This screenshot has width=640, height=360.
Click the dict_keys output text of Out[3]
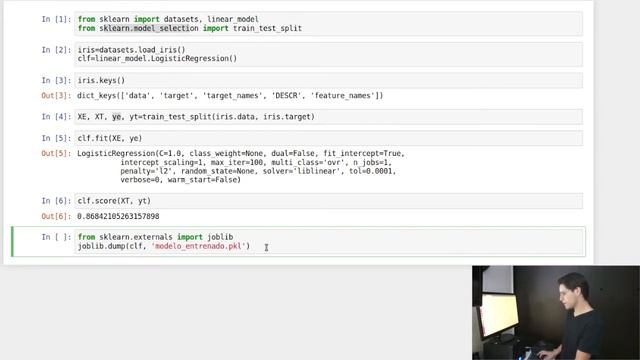pyautogui.click(x=230, y=96)
